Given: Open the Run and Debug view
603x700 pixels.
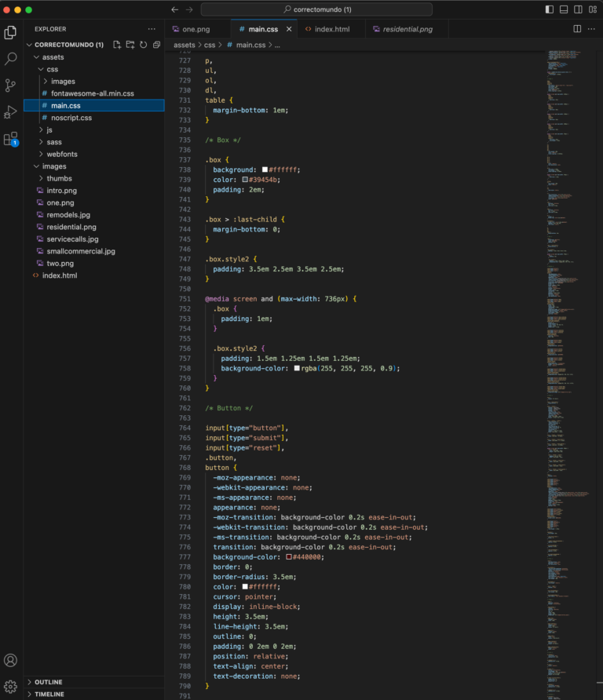Looking at the screenshot, I should pos(11,112).
